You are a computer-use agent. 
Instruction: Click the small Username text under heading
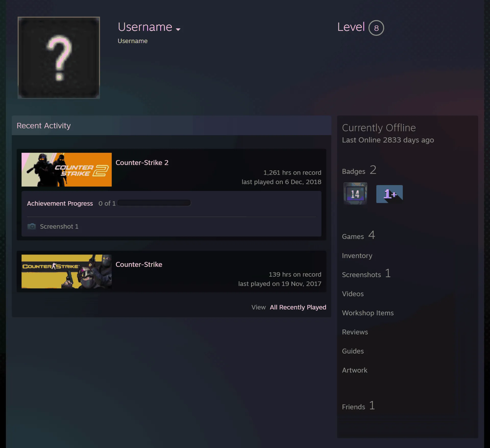tap(132, 41)
